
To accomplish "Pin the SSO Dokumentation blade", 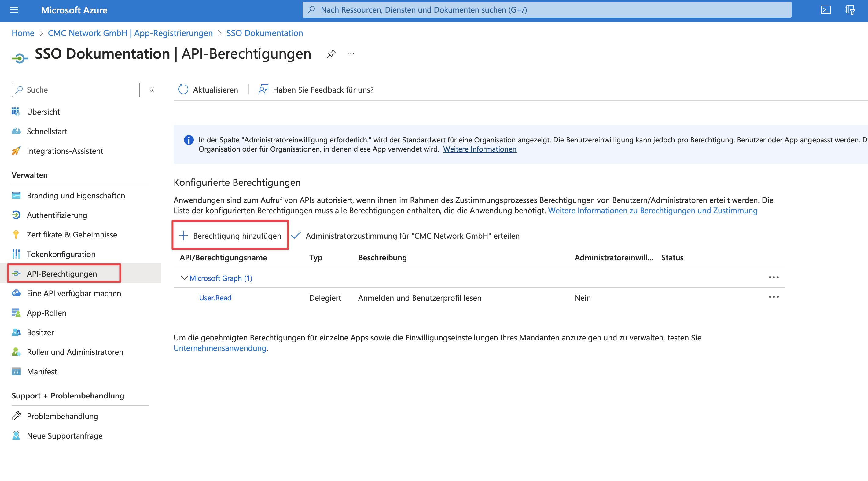I will (331, 54).
